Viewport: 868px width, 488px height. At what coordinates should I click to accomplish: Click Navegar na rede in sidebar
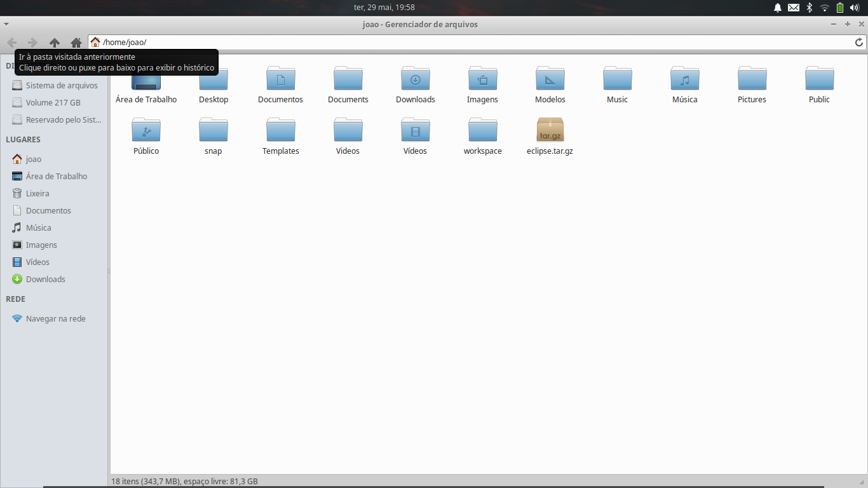[55, 318]
